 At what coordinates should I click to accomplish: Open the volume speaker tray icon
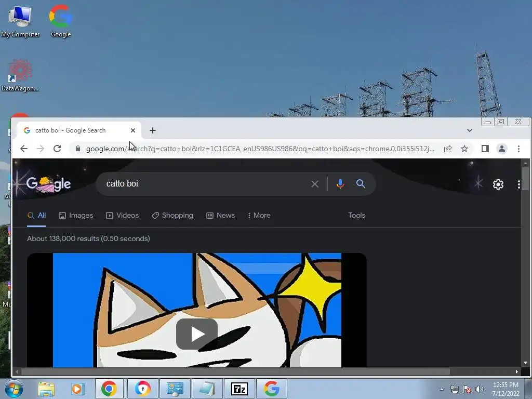tap(480, 389)
